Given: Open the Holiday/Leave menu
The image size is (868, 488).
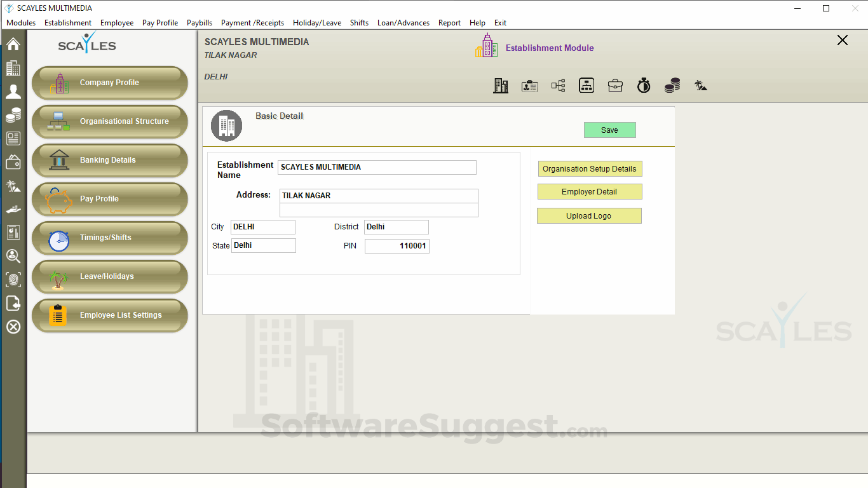Looking at the screenshot, I should coord(317,23).
